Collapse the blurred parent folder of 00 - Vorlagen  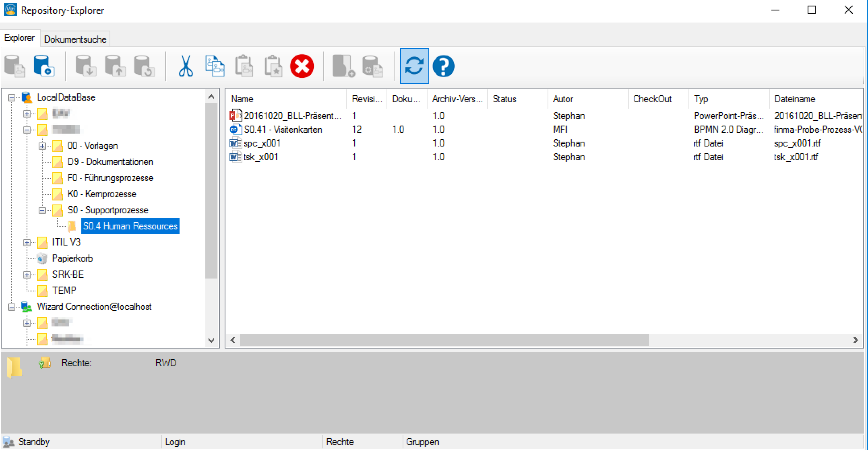[27, 130]
